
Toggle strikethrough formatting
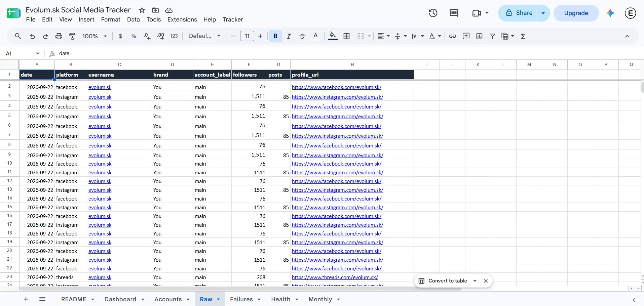point(302,36)
